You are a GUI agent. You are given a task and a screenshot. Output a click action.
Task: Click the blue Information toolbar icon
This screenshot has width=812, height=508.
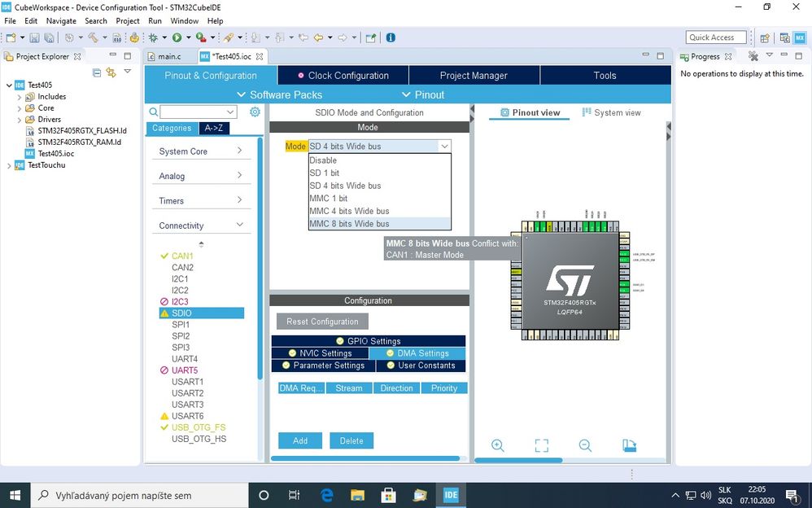pyautogui.click(x=391, y=37)
